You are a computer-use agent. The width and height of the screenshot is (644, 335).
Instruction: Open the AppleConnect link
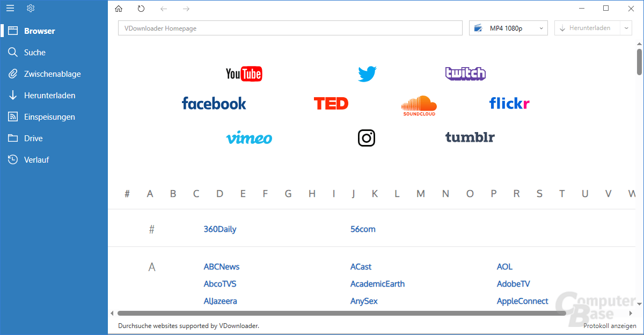pyautogui.click(x=523, y=301)
